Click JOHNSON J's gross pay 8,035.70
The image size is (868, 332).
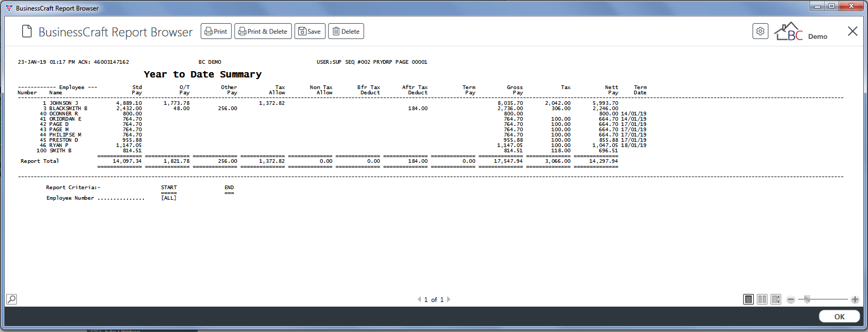pyautogui.click(x=510, y=103)
